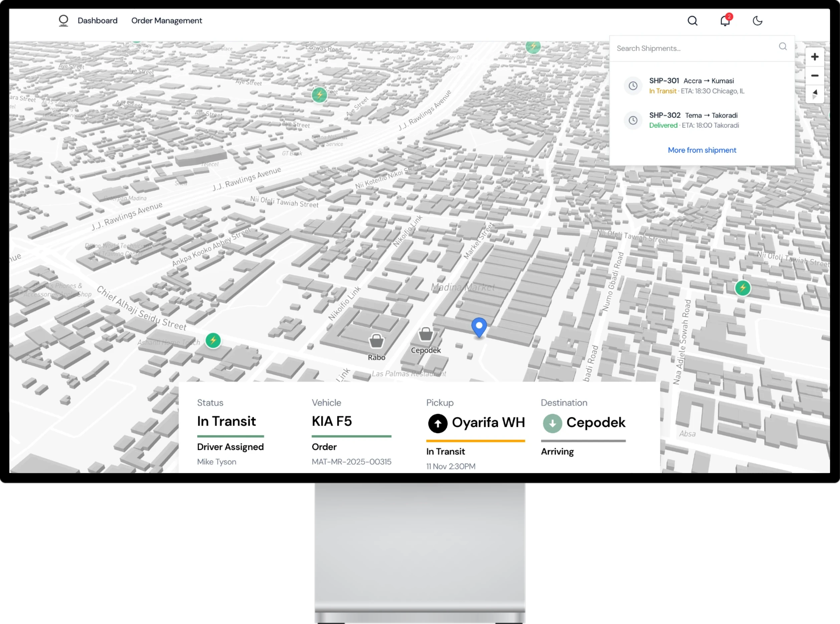
Task: Click the Rabo shop basket marker
Action: [376, 341]
